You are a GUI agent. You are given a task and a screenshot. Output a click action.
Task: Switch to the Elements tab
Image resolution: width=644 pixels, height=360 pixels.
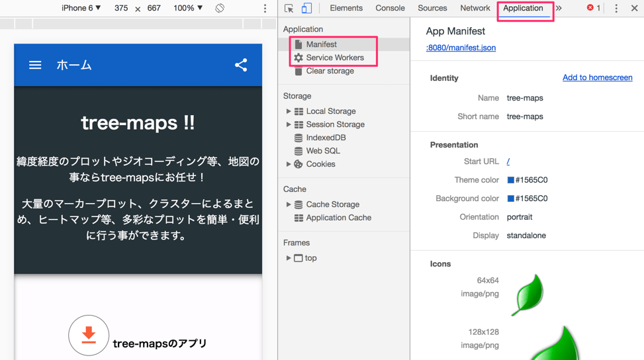click(x=346, y=8)
